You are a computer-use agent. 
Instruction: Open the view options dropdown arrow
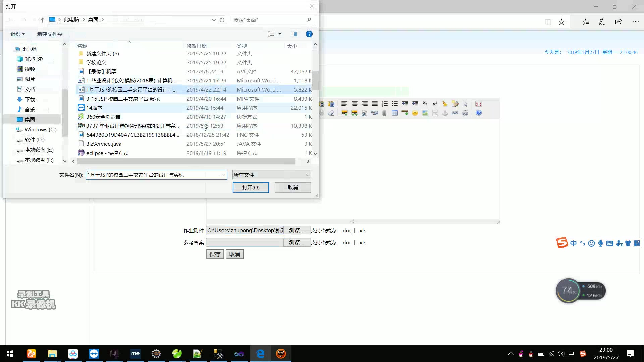[280, 34]
